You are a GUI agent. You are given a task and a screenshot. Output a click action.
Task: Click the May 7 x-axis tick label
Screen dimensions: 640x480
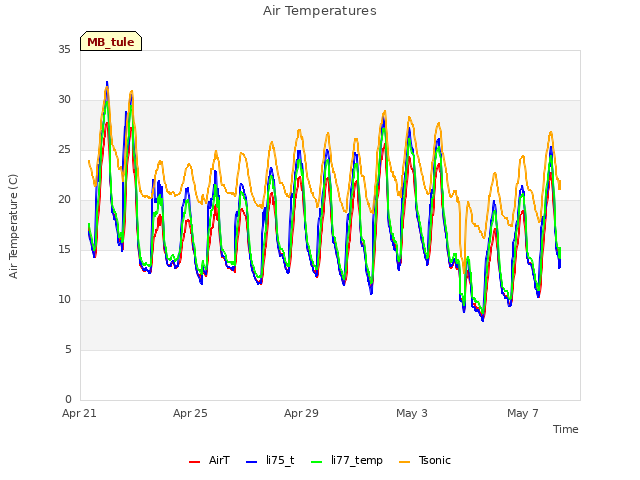523,413
